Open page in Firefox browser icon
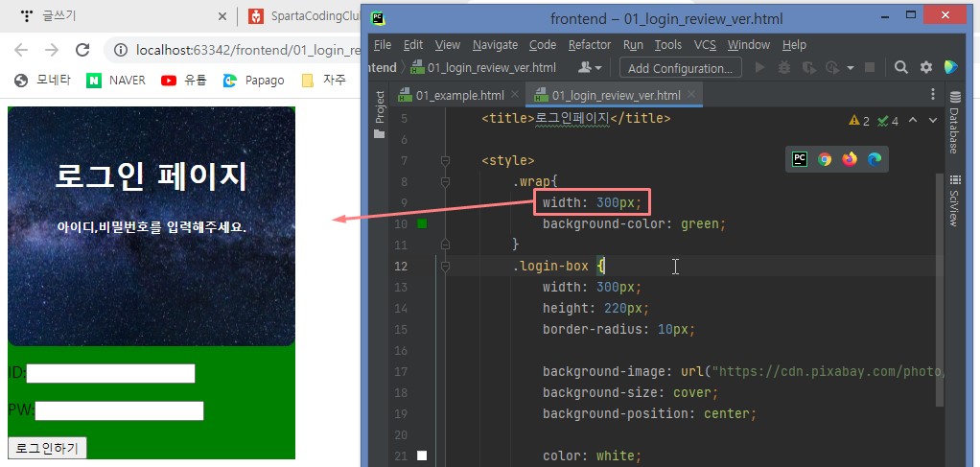Screen dimensions: 980x467 tap(850, 159)
